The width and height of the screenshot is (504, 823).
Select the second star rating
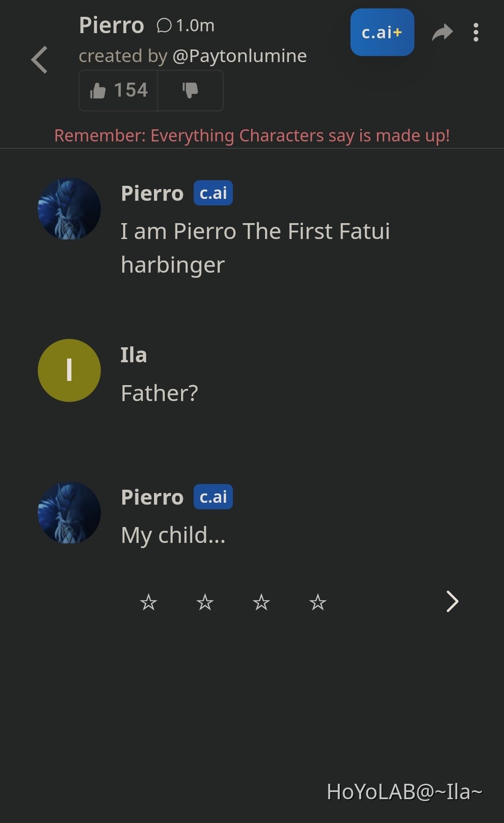tap(204, 603)
